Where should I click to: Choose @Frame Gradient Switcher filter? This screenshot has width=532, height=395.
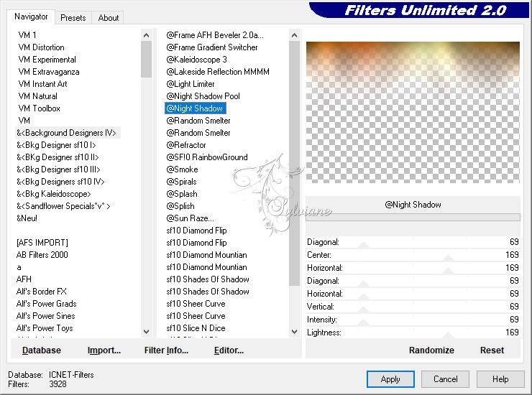pyautogui.click(x=212, y=47)
